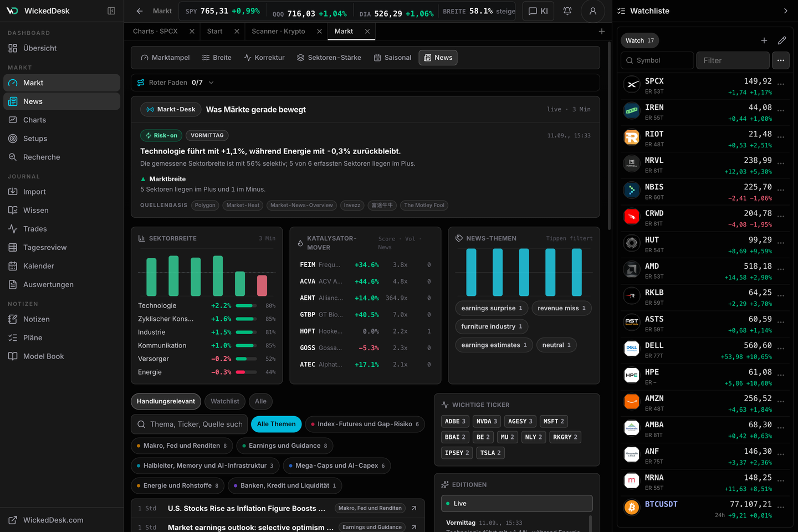The image size is (798, 532).
Task: Search in Thema, Ticker, Quelle field
Action: tap(189, 424)
